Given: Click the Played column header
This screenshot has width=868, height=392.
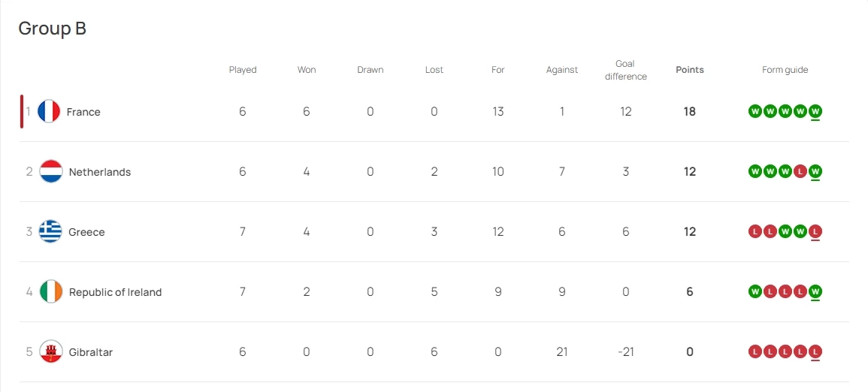Looking at the screenshot, I should 243,70.
